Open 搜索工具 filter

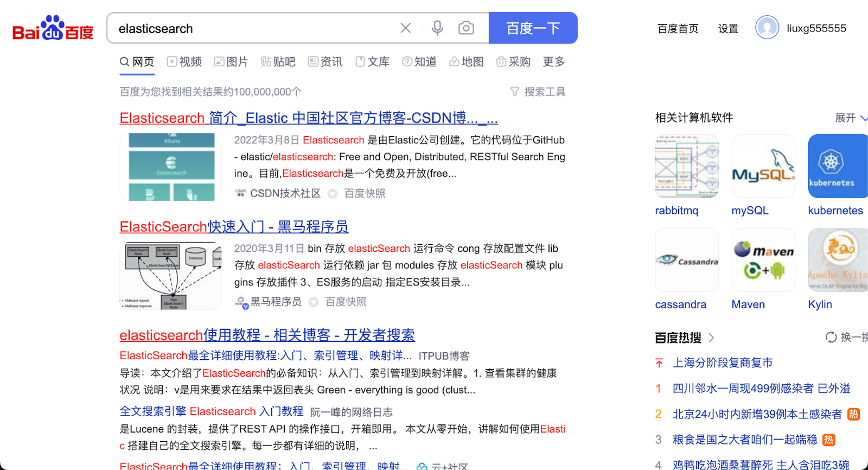(538, 92)
